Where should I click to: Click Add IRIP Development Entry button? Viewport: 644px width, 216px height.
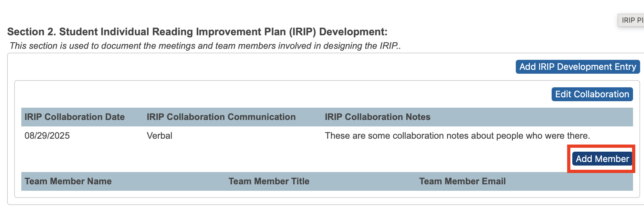[577, 67]
